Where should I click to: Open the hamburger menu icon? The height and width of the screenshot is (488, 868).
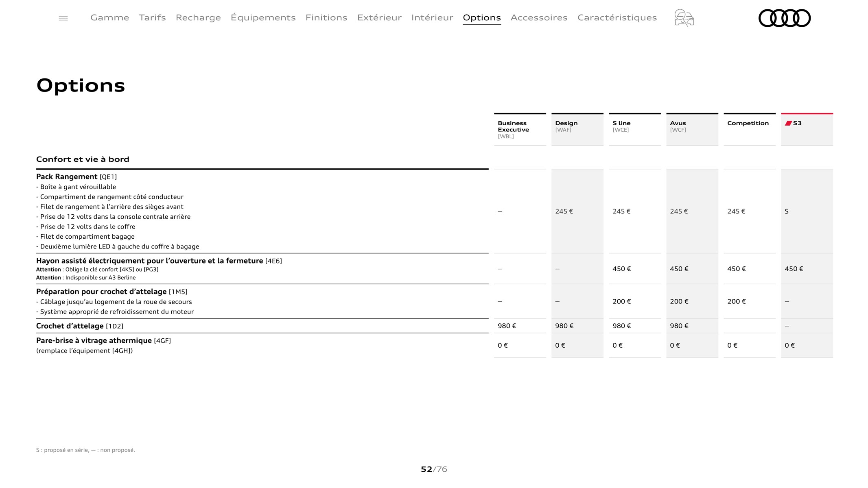[x=63, y=18]
